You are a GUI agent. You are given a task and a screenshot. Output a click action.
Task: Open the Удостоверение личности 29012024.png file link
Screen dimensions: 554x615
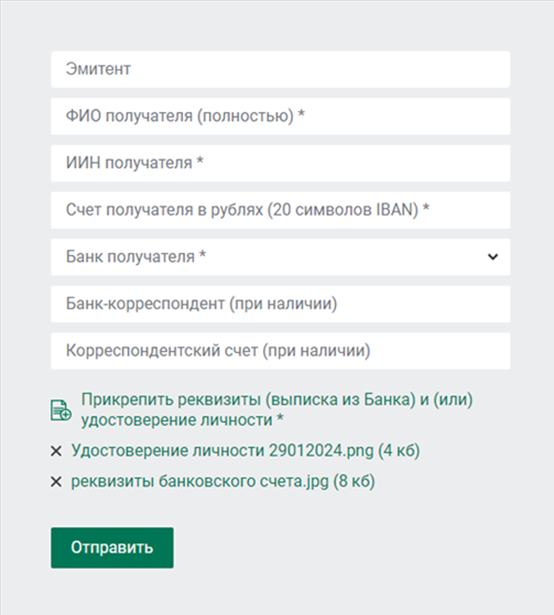click(x=222, y=451)
